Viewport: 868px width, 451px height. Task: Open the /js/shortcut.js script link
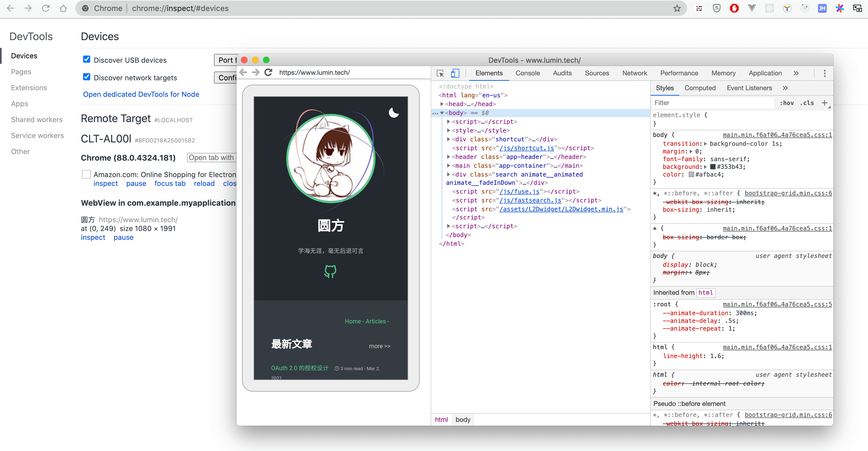pos(527,148)
